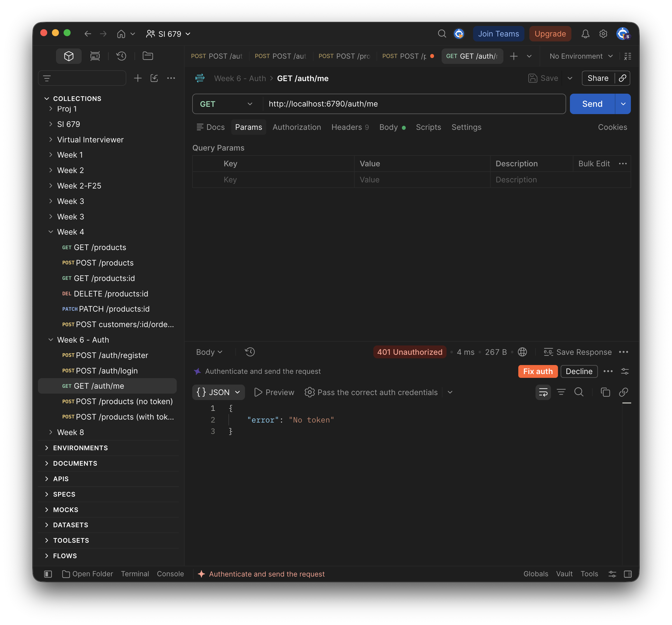672x625 pixels.
Task: Click the Fix auth button
Action: click(538, 371)
